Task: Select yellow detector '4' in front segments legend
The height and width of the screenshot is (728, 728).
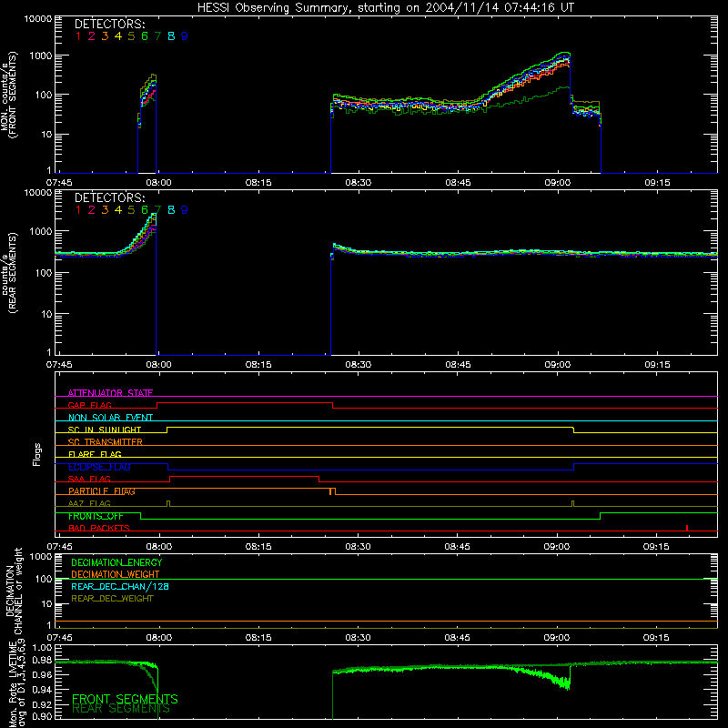Action: (118, 36)
